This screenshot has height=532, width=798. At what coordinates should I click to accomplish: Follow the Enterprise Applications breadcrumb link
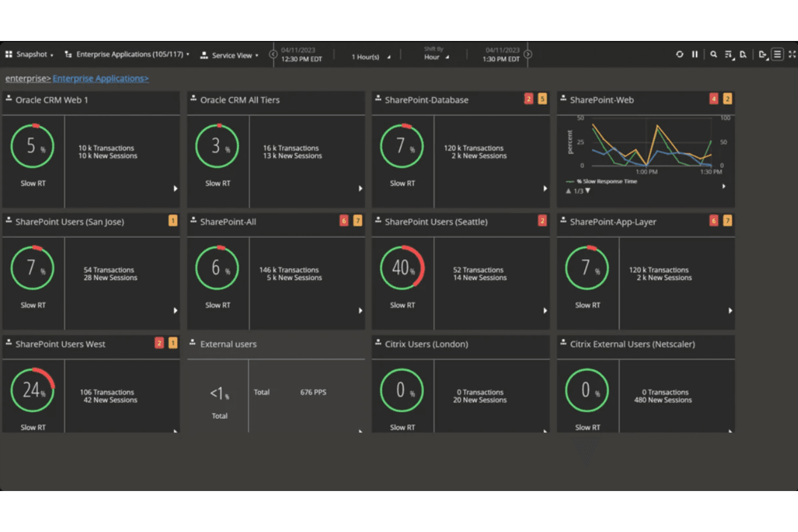click(101, 79)
